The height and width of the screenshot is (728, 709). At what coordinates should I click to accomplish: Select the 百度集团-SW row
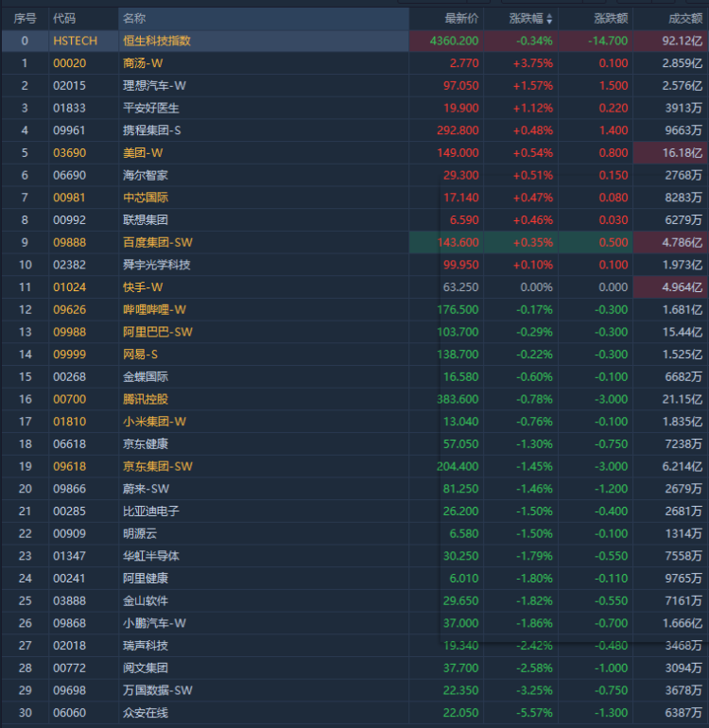(x=354, y=242)
